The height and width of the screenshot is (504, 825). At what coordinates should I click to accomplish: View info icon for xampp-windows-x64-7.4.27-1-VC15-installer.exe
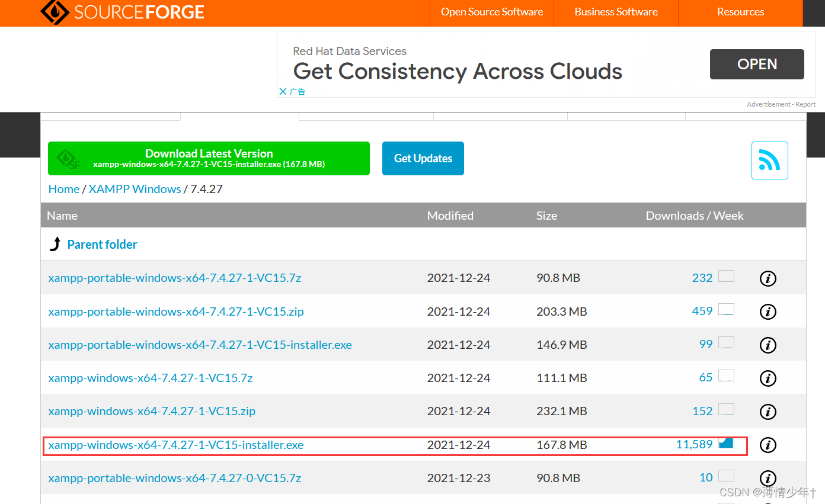(768, 445)
